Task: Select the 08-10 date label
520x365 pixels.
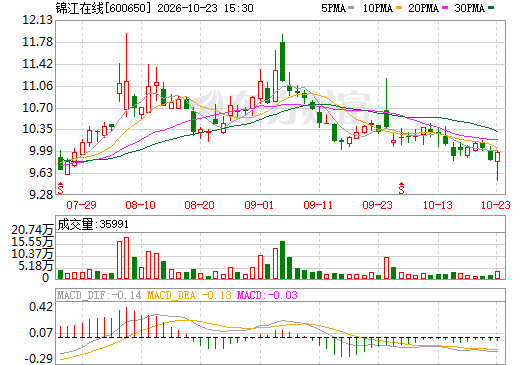Action: click(x=140, y=205)
